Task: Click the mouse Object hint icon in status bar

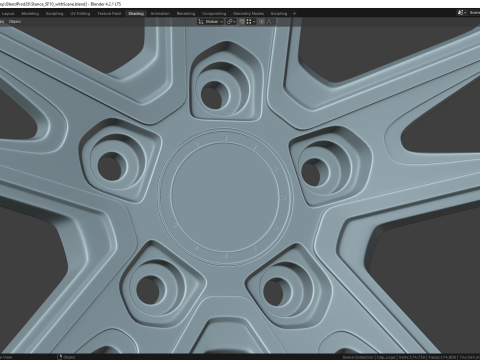Action: pos(60,357)
